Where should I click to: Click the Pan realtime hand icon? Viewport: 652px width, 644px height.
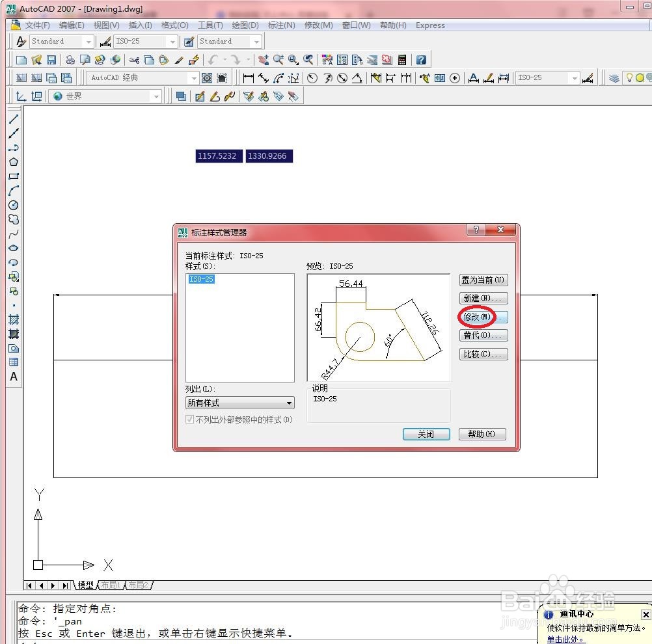click(264, 60)
